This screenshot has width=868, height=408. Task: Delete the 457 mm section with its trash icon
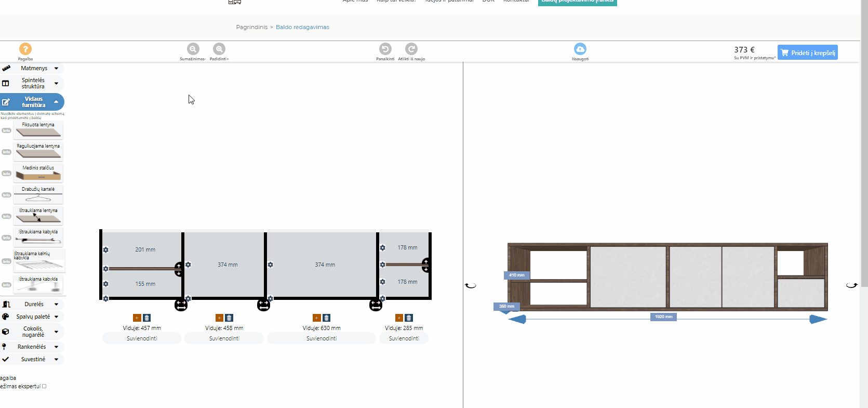click(147, 318)
